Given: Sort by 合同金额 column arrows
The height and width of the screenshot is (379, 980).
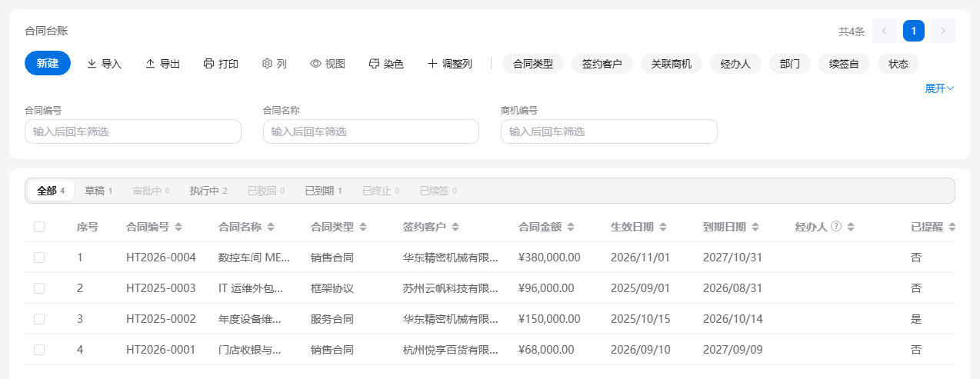Looking at the screenshot, I should tap(571, 228).
